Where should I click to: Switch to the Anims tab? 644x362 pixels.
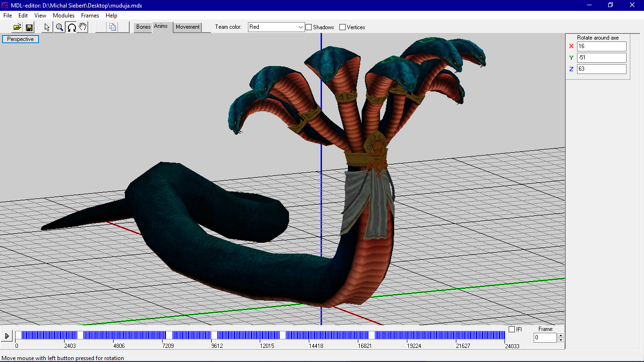click(x=161, y=26)
